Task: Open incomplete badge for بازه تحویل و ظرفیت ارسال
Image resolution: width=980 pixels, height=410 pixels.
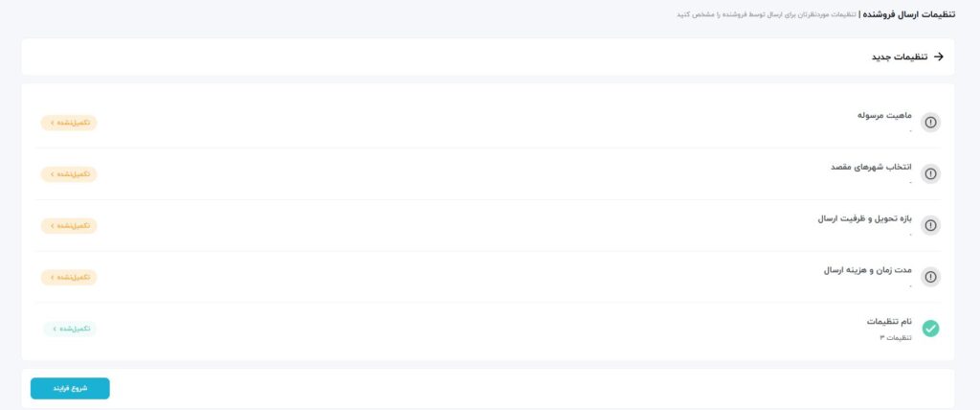Action: (69, 225)
